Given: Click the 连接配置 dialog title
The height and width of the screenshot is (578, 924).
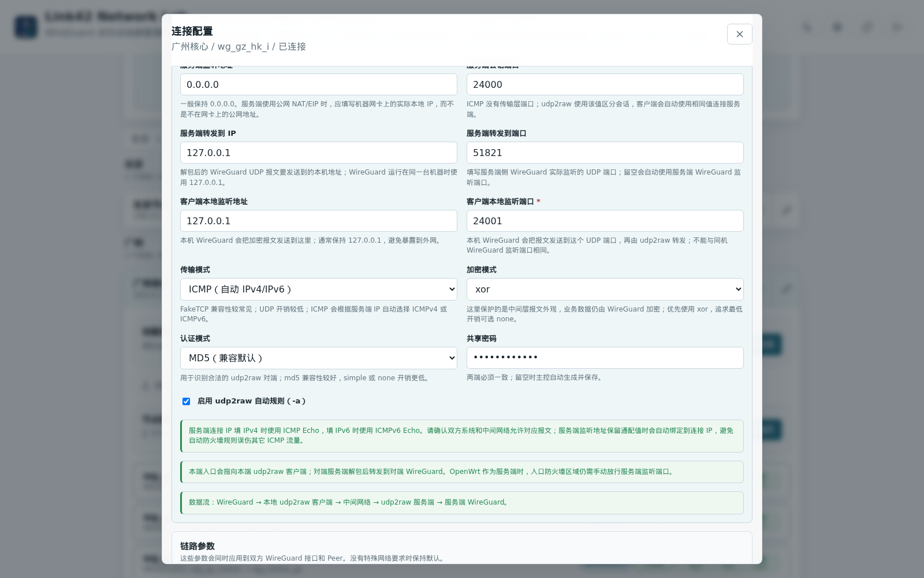Looking at the screenshot, I should (192, 31).
